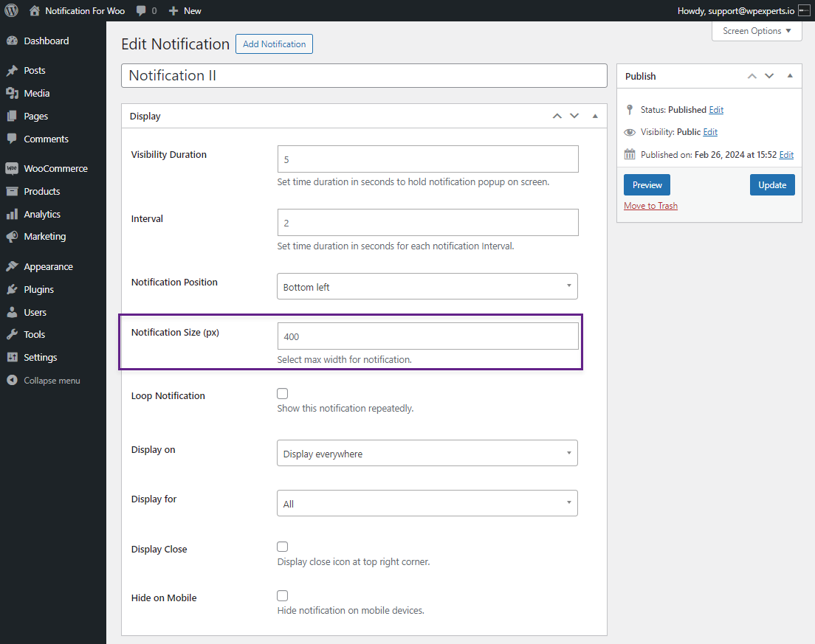Edit the Public visibility link
This screenshot has width=815, height=644.
710,132
